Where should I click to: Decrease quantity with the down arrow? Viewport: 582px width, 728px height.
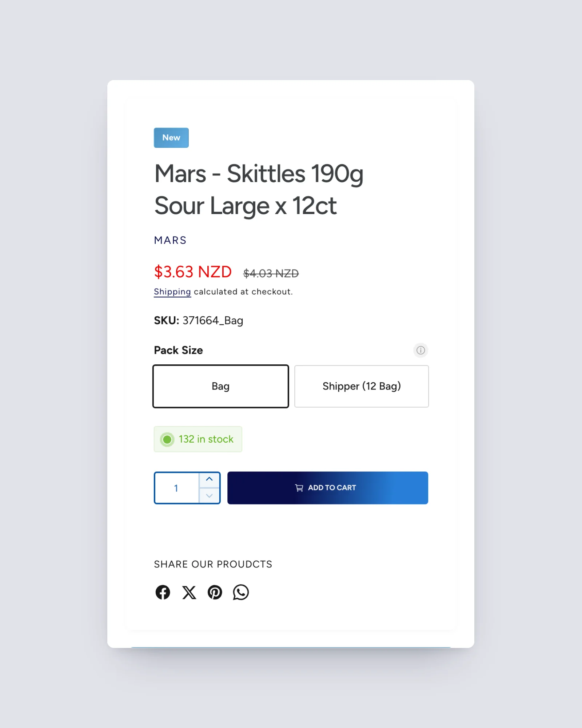[x=209, y=496]
